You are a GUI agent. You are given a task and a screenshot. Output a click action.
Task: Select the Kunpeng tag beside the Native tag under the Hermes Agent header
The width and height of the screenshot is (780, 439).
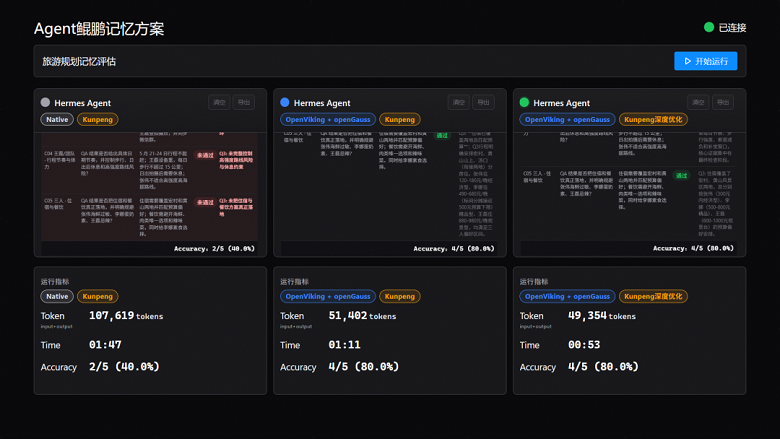(x=98, y=119)
